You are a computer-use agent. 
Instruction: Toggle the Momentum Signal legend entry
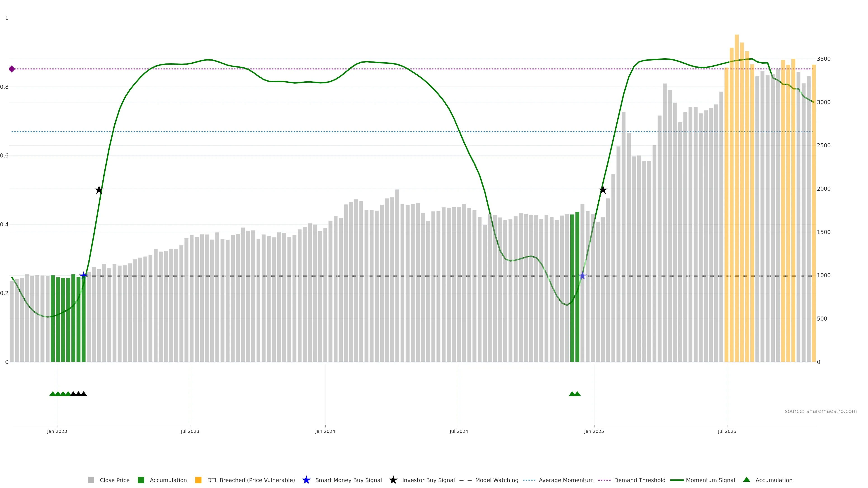pyautogui.click(x=710, y=480)
